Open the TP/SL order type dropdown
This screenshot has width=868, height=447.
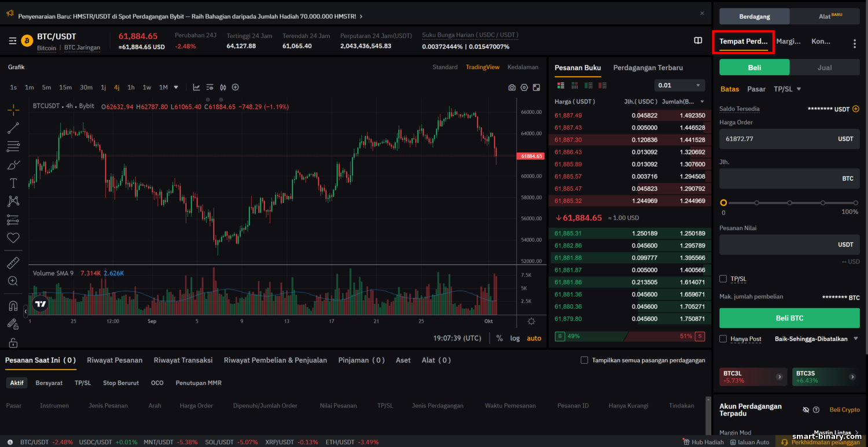click(x=788, y=89)
